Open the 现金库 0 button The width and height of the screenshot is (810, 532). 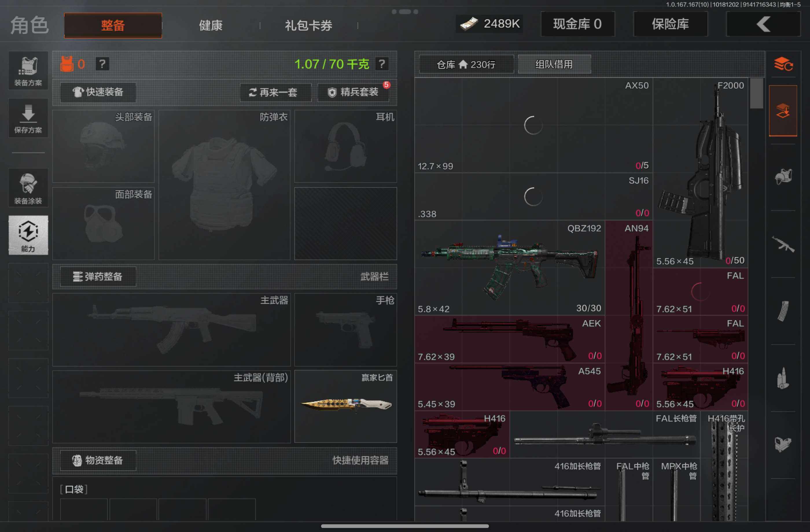pos(577,24)
